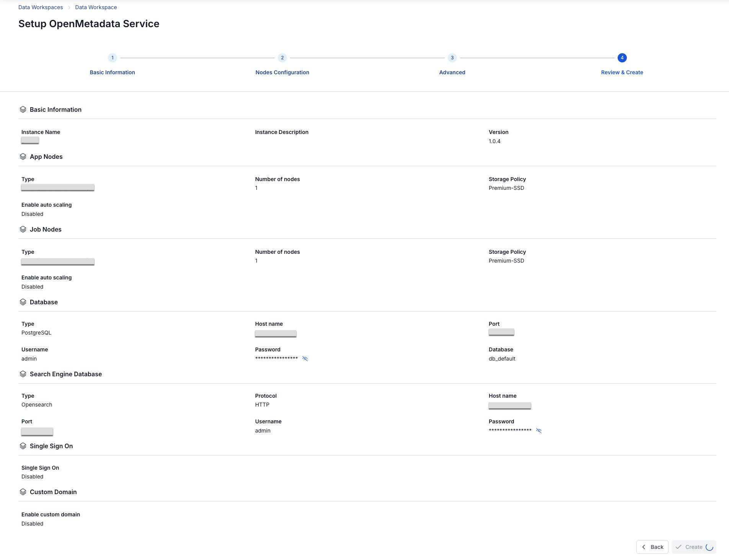Click the Database masked password text
The width and height of the screenshot is (729, 560).
coord(276,358)
